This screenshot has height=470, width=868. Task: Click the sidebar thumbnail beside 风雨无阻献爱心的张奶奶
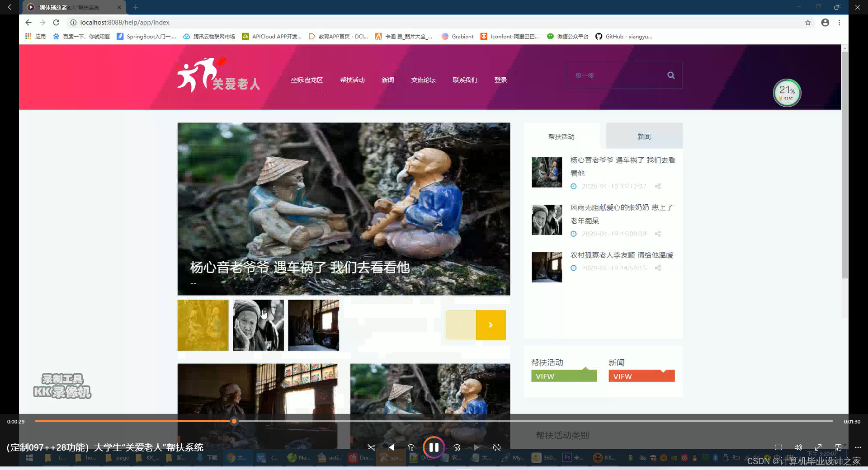(547, 220)
